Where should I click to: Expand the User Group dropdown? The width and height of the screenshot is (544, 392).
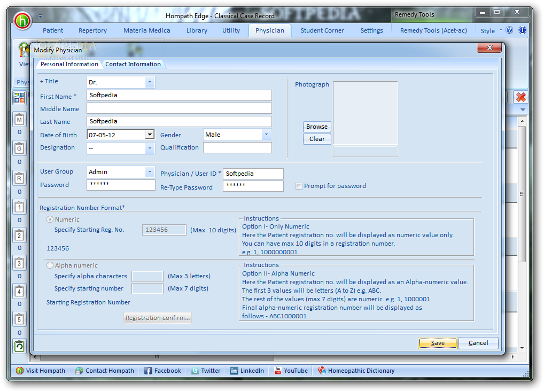point(150,172)
